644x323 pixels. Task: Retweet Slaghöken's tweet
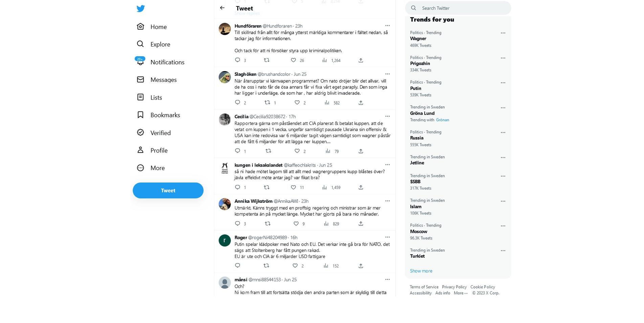tap(267, 103)
